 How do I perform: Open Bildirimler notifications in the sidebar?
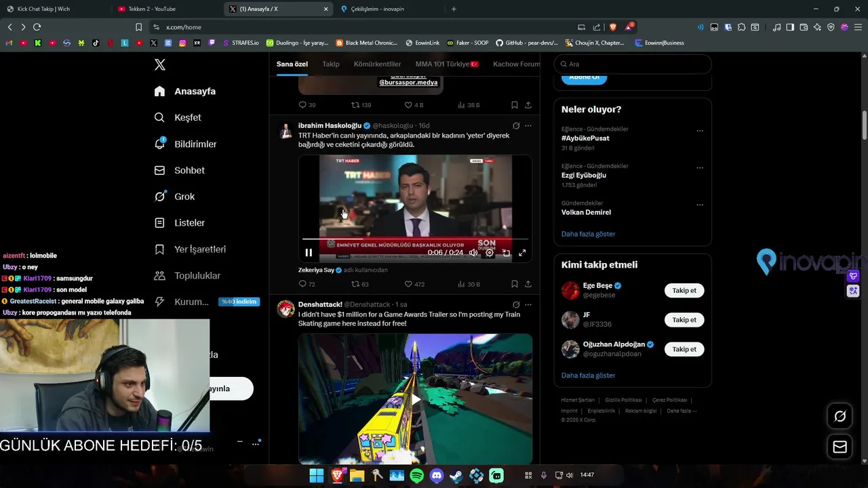tap(186, 144)
